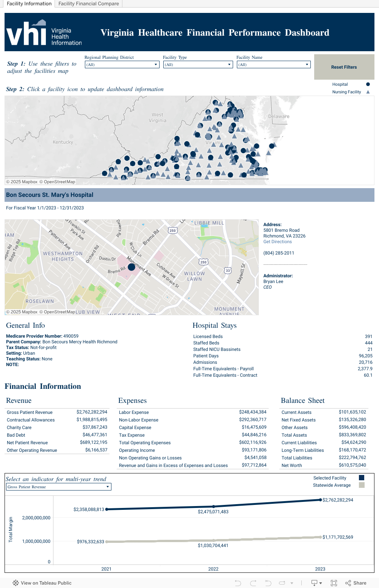Image resolution: width=379 pixels, height=588 pixels.
Task: Click the Medicare Provider Number line
Action: pos(42,336)
